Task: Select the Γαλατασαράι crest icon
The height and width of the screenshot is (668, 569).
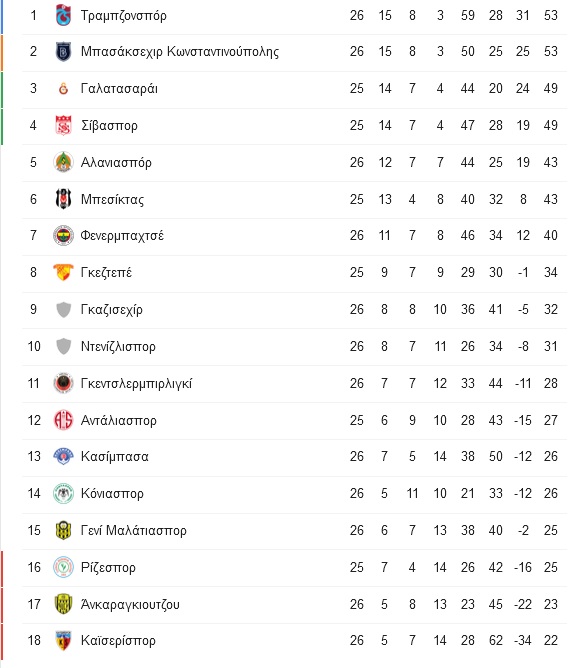Action: coord(63,89)
